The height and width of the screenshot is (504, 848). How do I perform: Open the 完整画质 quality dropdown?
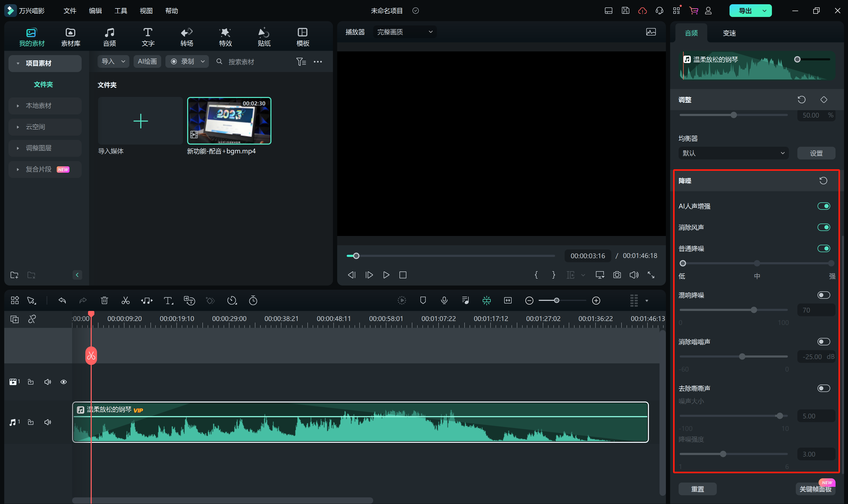coord(405,32)
